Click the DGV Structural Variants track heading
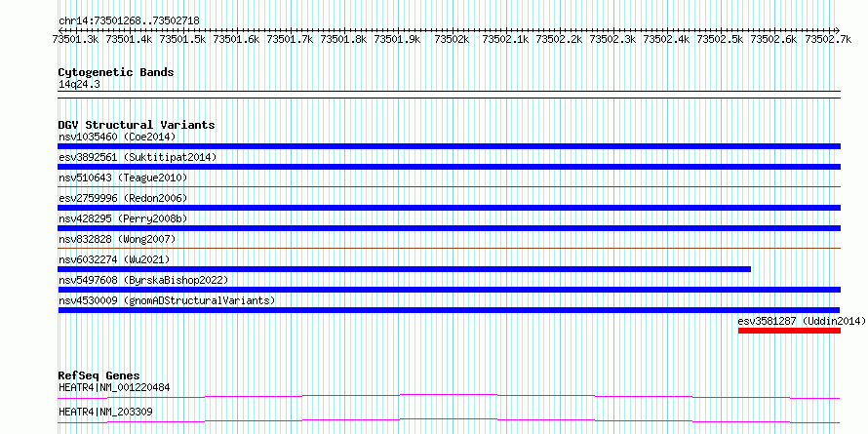Viewport: 868px width, 434px height. click(137, 125)
